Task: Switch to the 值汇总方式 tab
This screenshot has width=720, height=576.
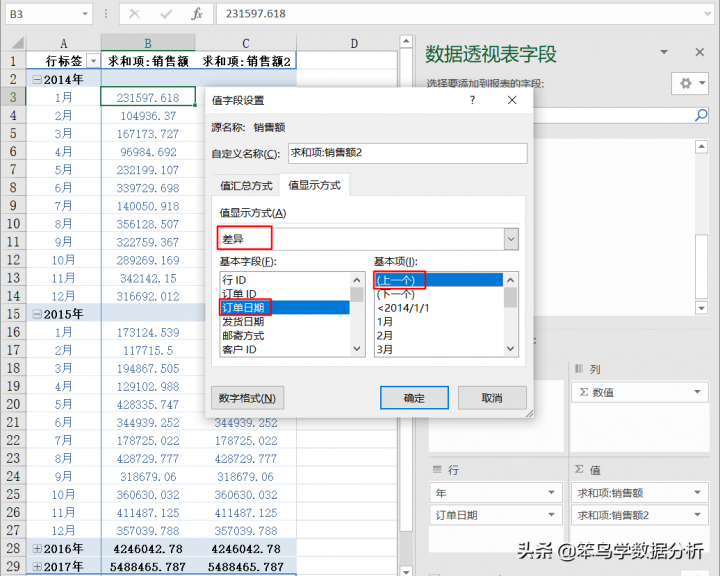Action: coord(246,185)
